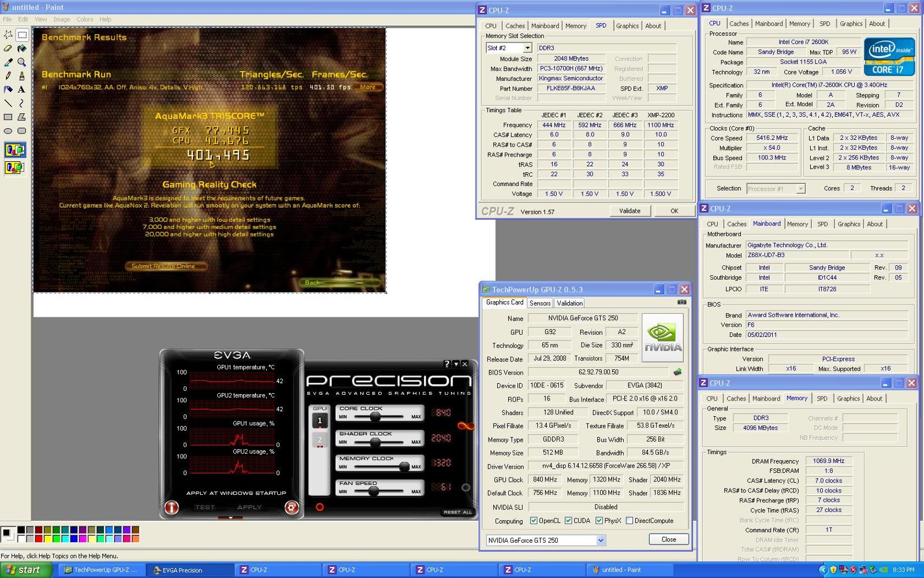This screenshot has height=578, width=924.
Task: Select the Polygon tool in Paint
Action: [x=22, y=117]
